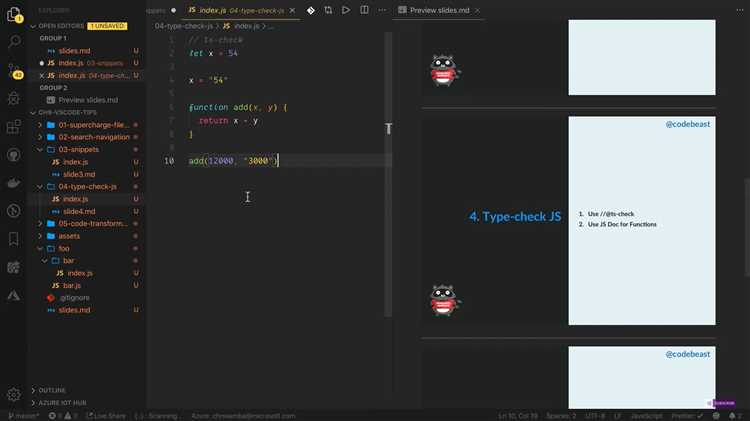Click the '4. Type-check JS' slide heading
This screenshot has height=421, width=750.
(515, 217)
